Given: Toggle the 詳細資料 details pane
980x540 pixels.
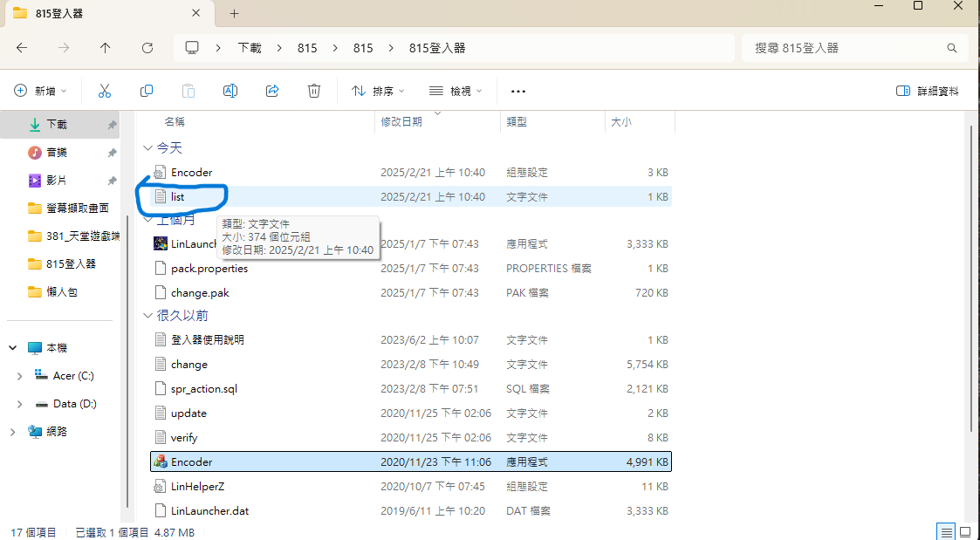Looking at the screenshot, I should [x=927, y=92].
